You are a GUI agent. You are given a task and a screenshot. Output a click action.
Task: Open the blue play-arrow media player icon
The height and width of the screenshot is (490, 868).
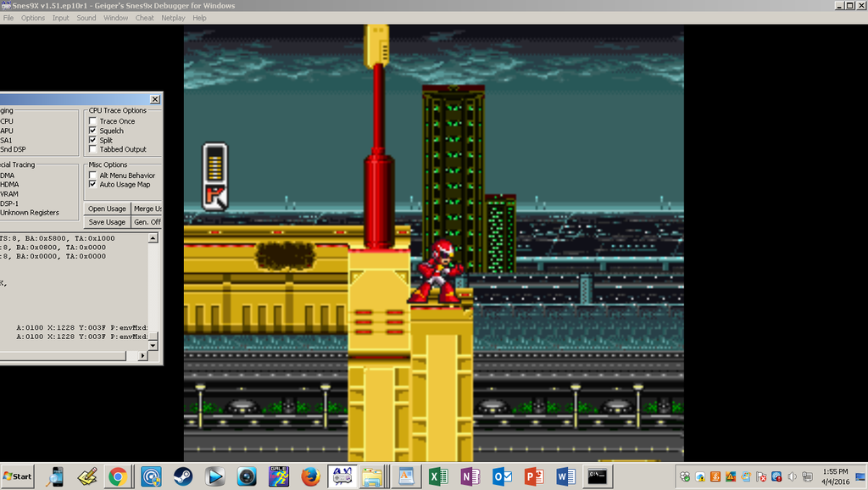[x=214, y=476]
